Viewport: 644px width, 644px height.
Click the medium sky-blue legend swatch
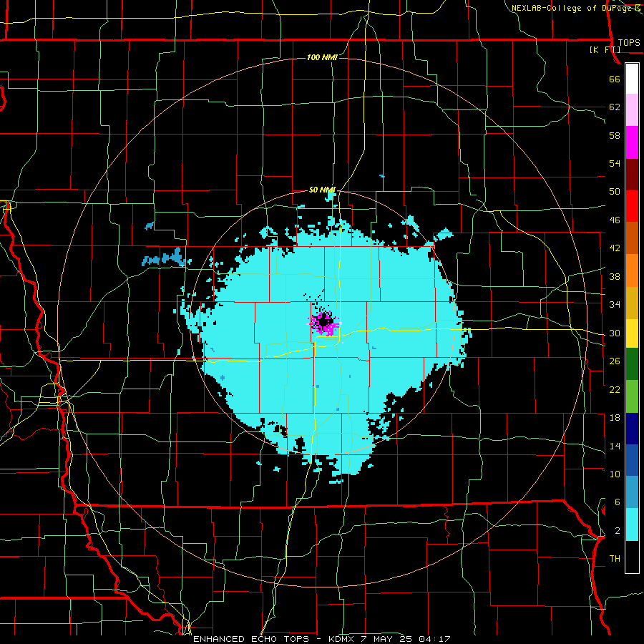click(632, 492)
